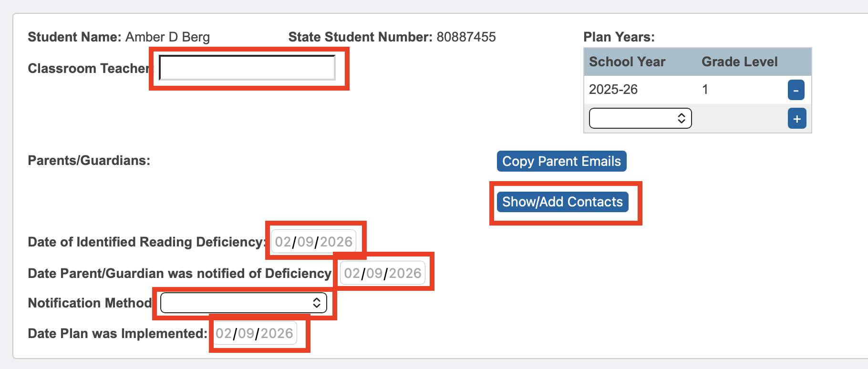Image resolution: width=868 pixels, height=369 pixels.
Task: Click the Copy Parent Emails button
Action: 561,161
